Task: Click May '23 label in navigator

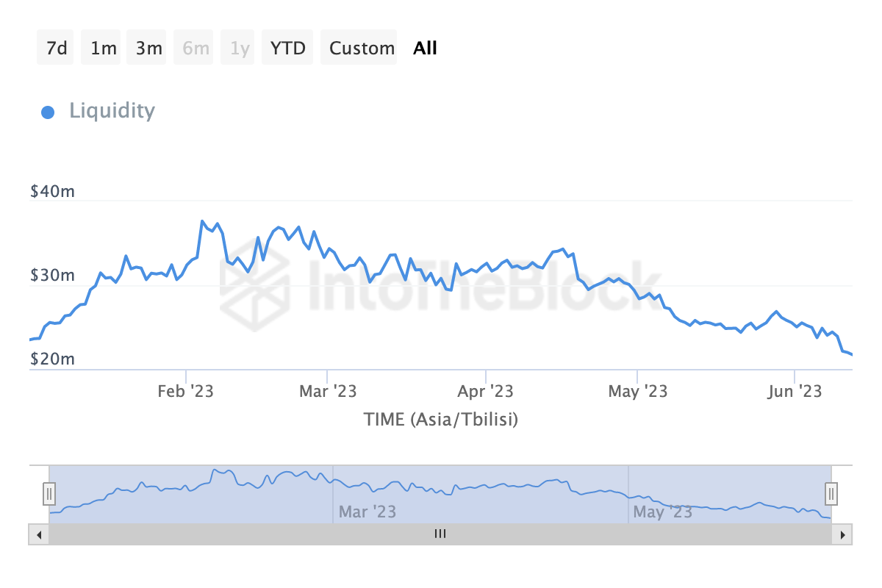Action: (x=662, y=512)
